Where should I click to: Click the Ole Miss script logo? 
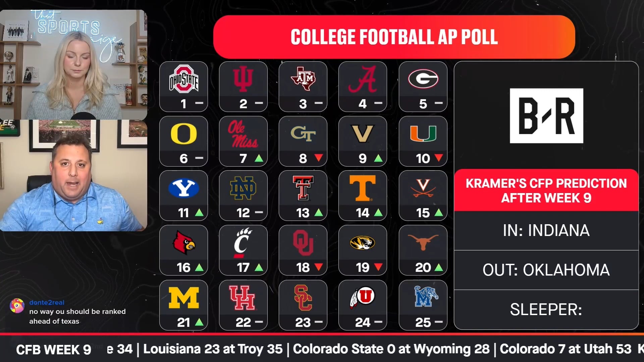point(243,134)
